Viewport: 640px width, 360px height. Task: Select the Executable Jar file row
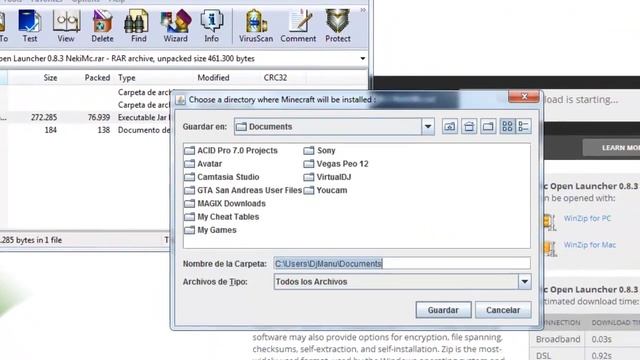pos(86,117)
